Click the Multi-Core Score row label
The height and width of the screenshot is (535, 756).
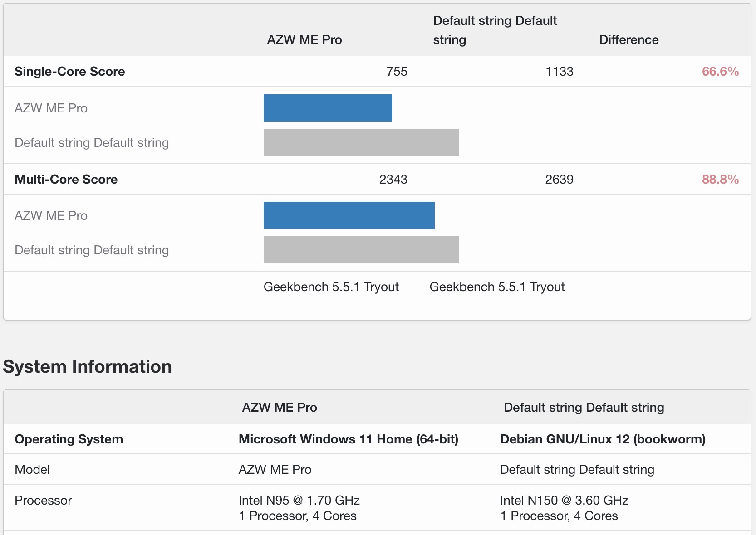(66, 180)
